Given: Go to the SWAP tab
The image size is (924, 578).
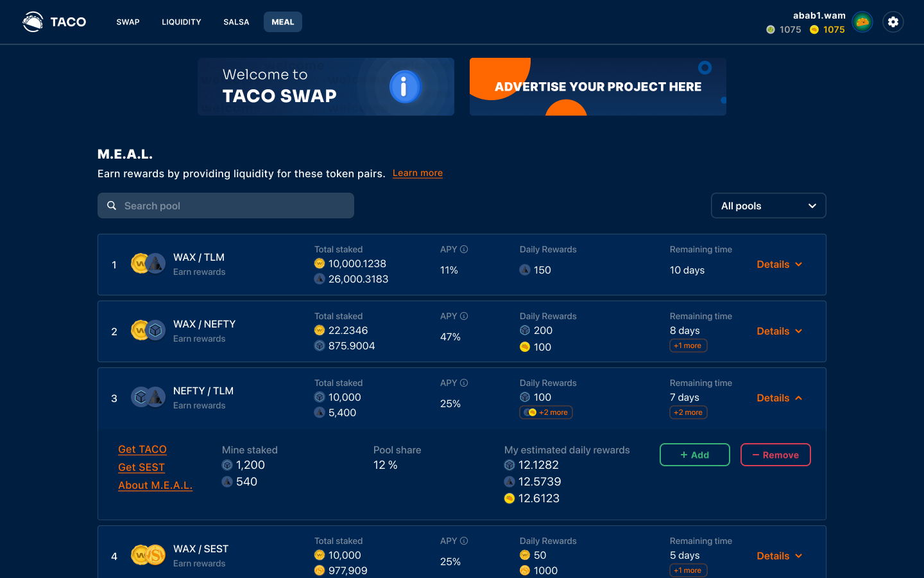Looking at the screenshot, I should (128, 22).
